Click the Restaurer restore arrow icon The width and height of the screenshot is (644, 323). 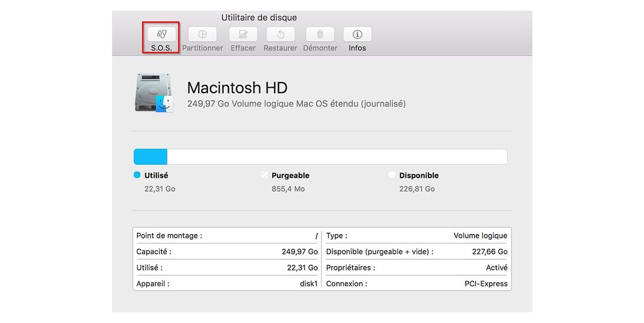280,34
